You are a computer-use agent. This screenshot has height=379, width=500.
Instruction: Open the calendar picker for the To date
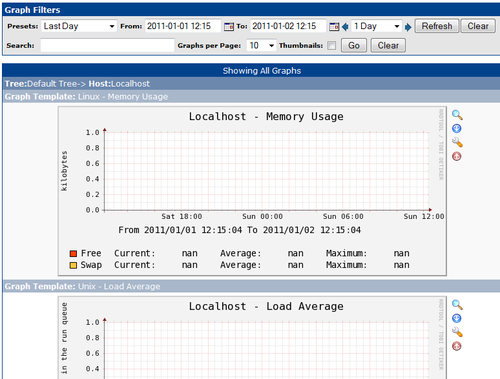334,26
